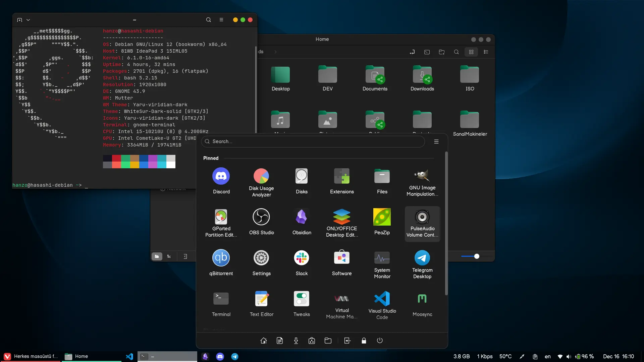Screen dimensions: 644x362
Task: Select the Downloads folder in Home window
Action: pos(422,78)
